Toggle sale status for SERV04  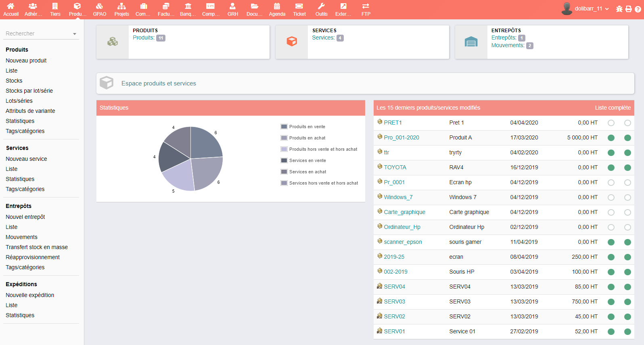click(611, 287)
